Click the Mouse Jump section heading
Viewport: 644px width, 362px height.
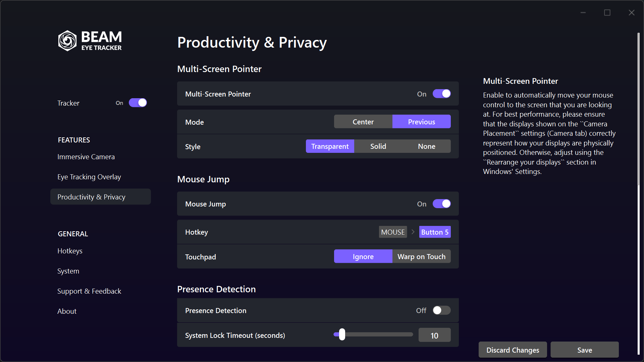click(203, 179)
